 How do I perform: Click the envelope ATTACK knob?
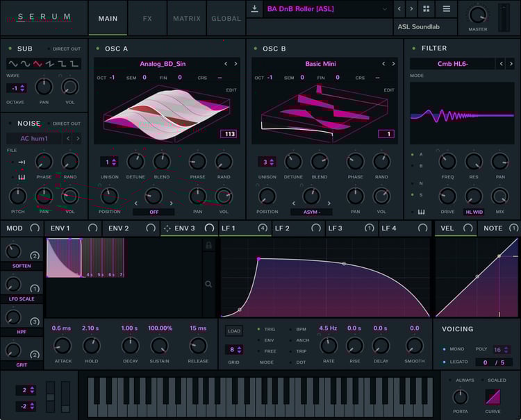pyautogui.click(x=63, y=346)
